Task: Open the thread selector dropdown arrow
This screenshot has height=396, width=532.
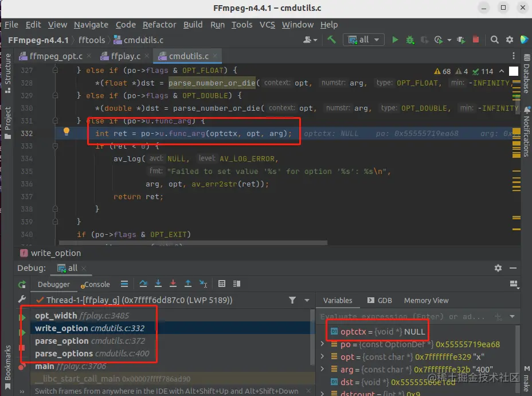Action: [x=307, y=300]
